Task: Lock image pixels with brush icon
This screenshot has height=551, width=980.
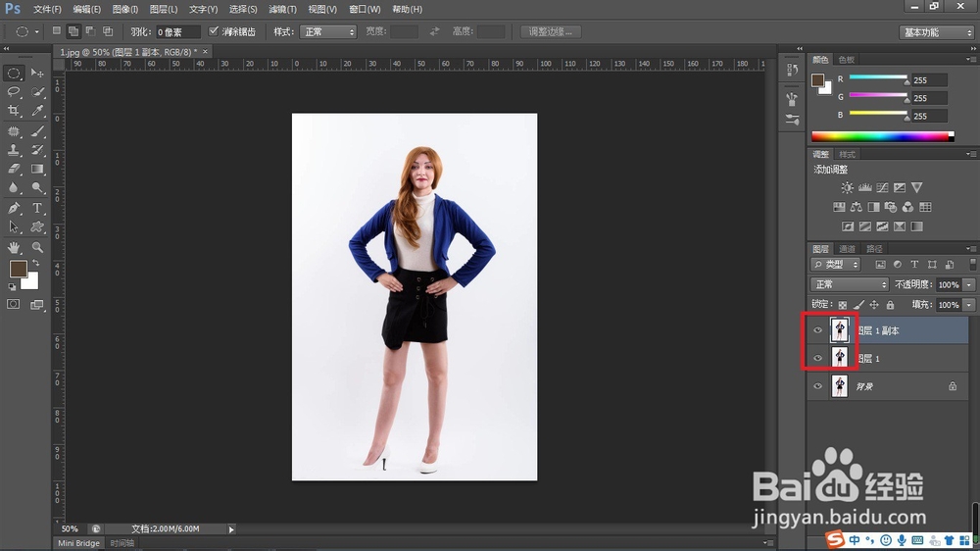Action: click(858, 305)
